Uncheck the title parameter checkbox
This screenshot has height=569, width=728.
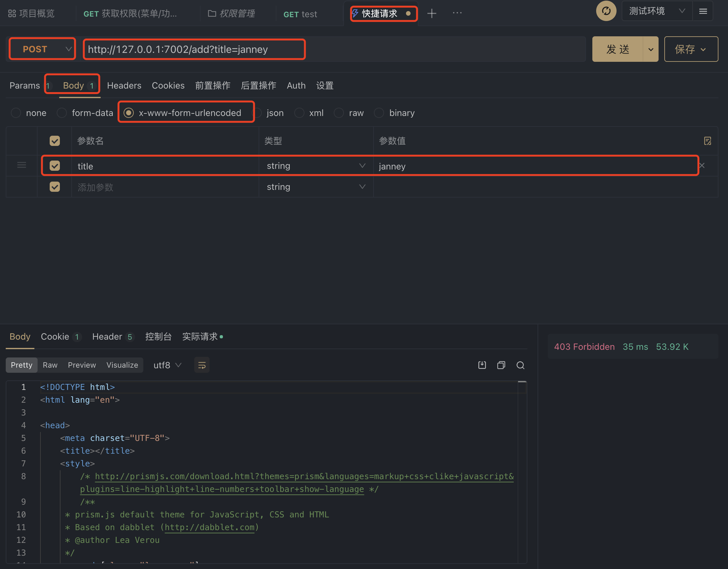(x=55, y=166)
